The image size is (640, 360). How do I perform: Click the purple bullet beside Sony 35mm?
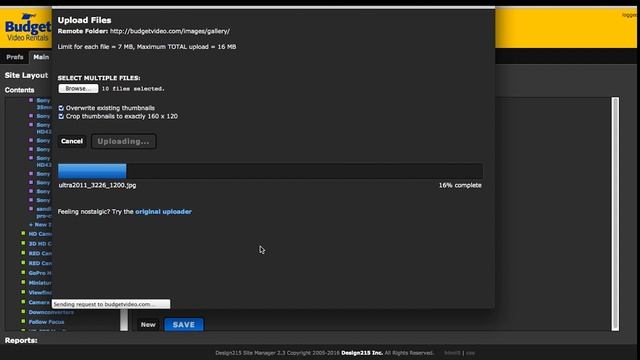tap(31, 100)
